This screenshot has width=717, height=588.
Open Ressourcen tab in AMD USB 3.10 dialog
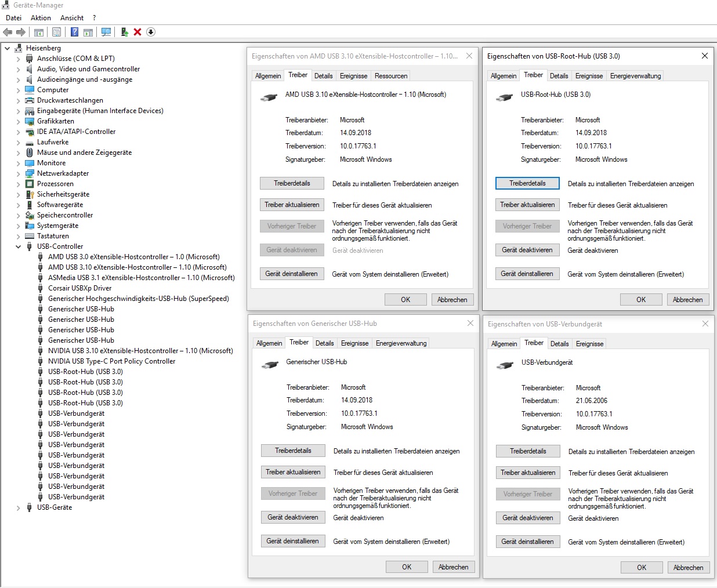pyautogui.click(x=391, y=76)
